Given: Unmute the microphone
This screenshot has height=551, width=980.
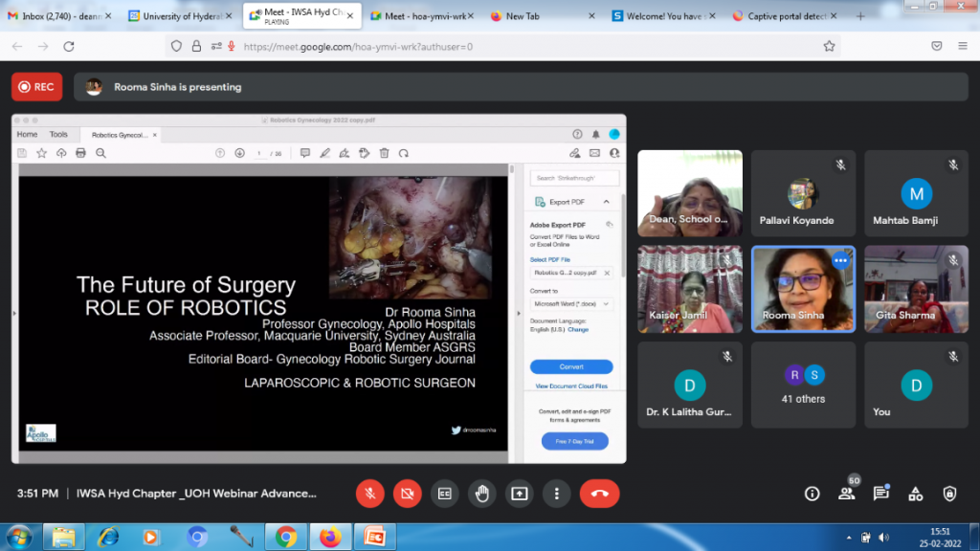Looking at the screenshot, I should click(370, 494).
